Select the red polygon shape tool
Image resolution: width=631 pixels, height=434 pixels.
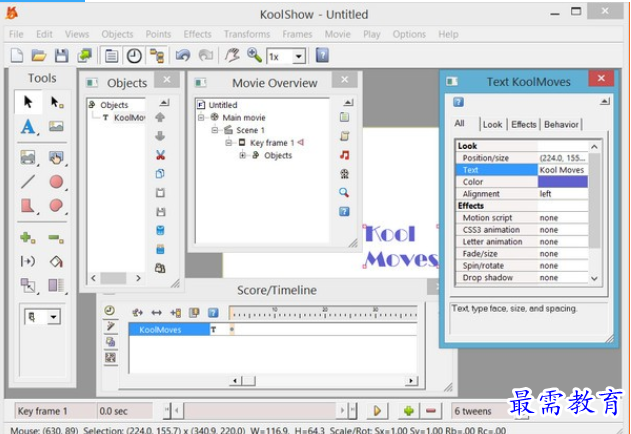click(x=28, y=206)
